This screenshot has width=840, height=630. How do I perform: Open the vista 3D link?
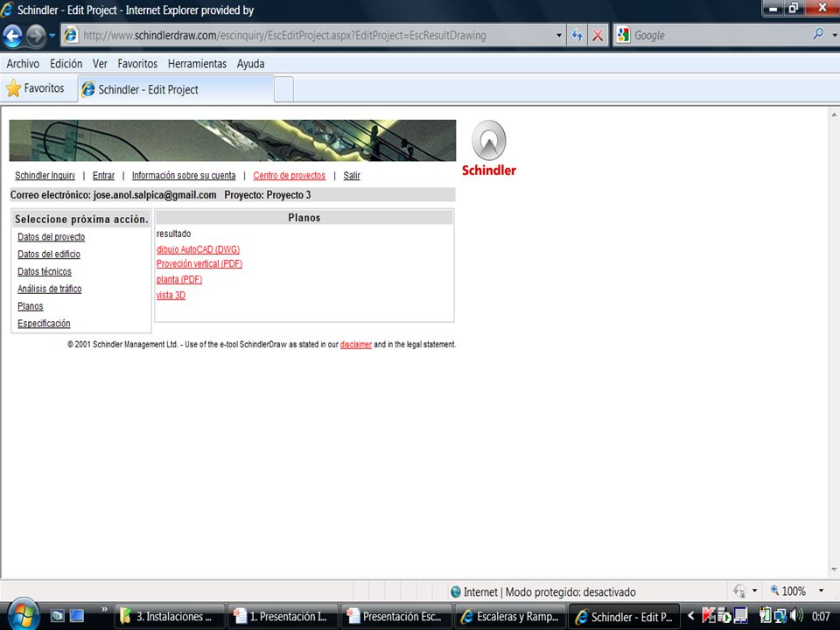(x=171, y=295)
